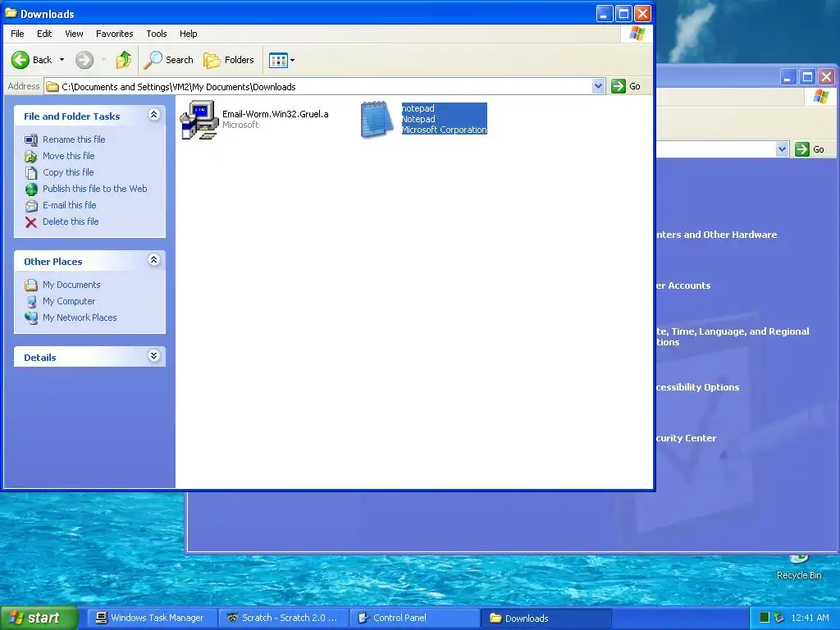Click the Copy this file icon
This screenshot has width=840, height=630.
pyautogui.click(x=31, y=172)
